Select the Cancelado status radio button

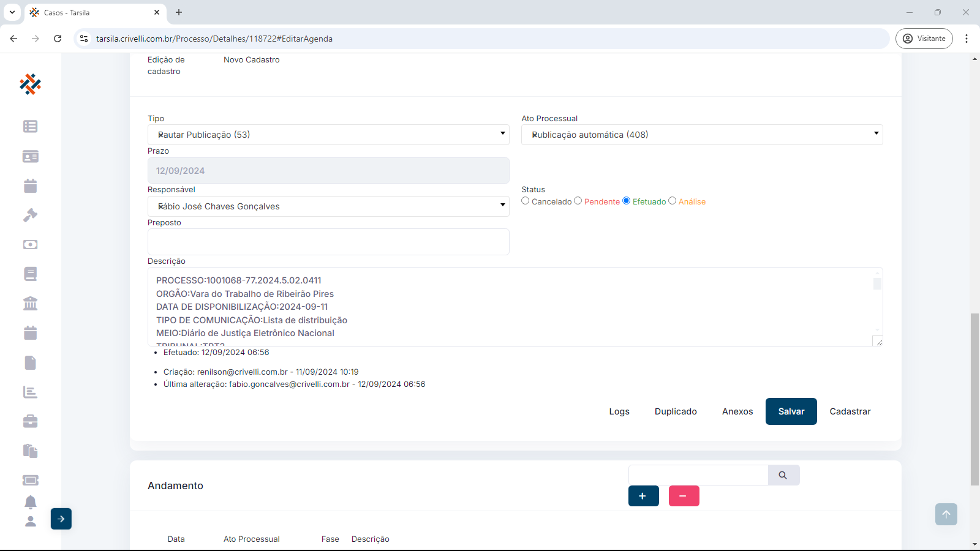coord(526,201)
